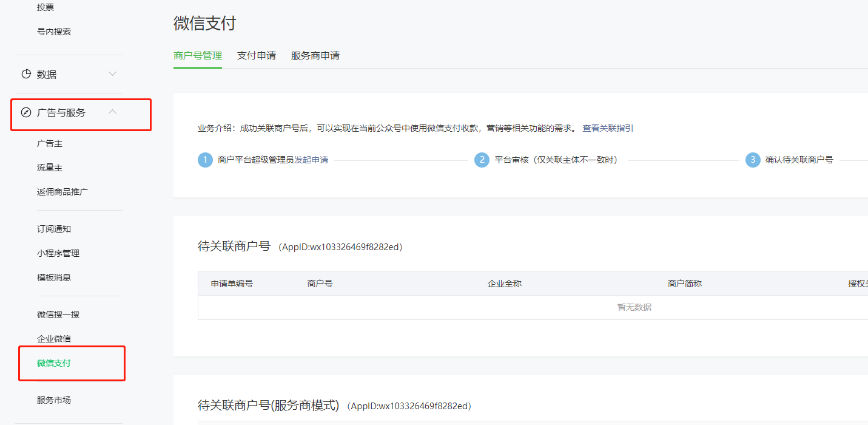Expand the 数据 menu chevron
This screenshot has width=868, height=425.
(112, 74)
